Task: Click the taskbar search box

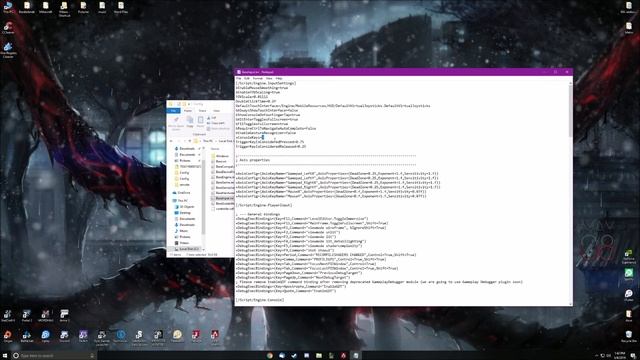Action: [x=53, y=356]
